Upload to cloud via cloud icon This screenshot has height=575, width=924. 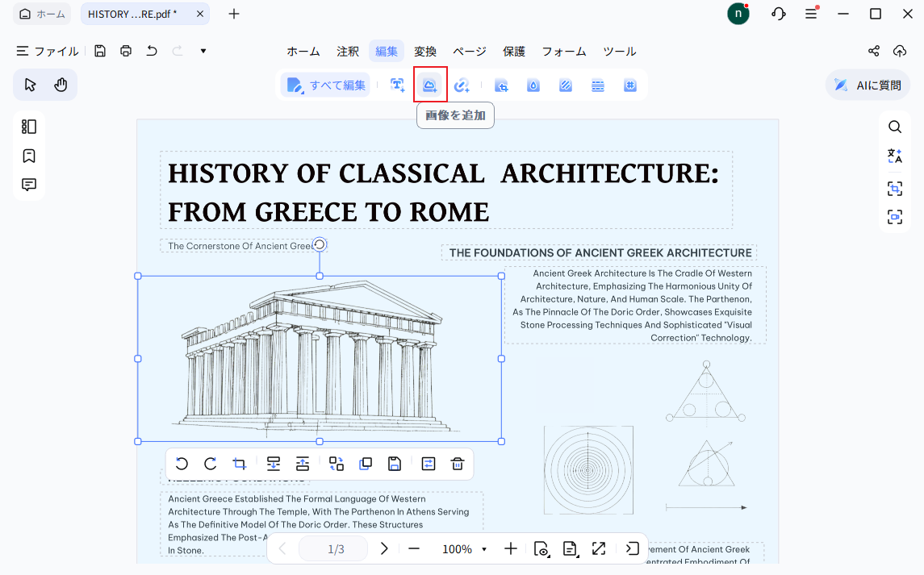tap(899, 51)
